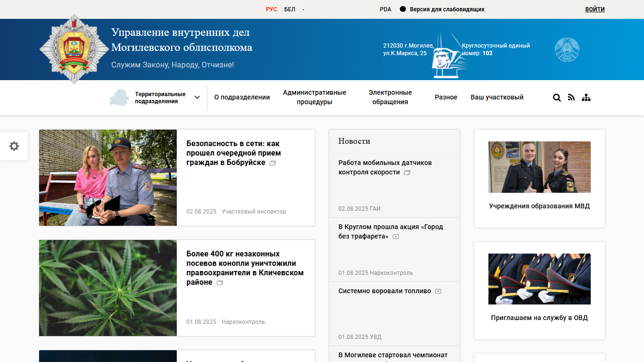This screenshot has height=362, width=644.
Task: Open the Bobruisk officer and girl photo
Action: pos(108,178)
